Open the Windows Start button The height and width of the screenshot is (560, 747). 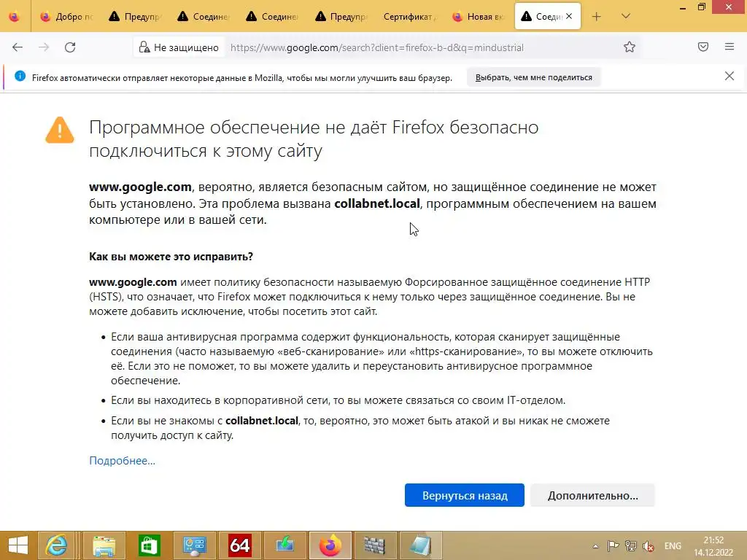[x=18, y=545]
